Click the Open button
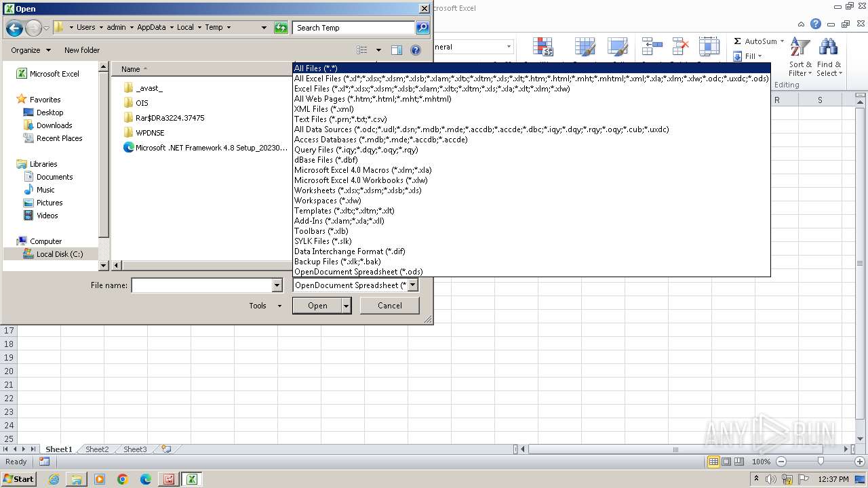Image resolution: width=868 pixels, height=488 pixels. [317, 306]
